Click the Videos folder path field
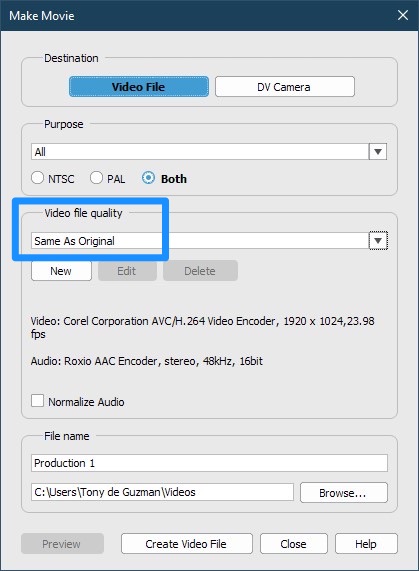This screenshot has height=571, width=419. click(x=162, y=492)
